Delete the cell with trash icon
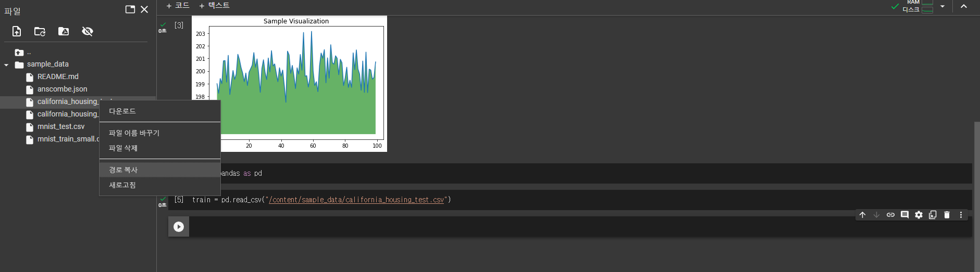 947,215
